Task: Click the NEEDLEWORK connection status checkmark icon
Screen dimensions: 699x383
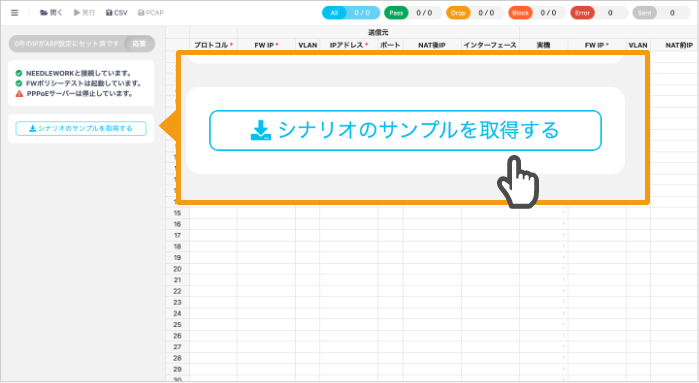Action: pyautogui.click(x=19, y=73)
